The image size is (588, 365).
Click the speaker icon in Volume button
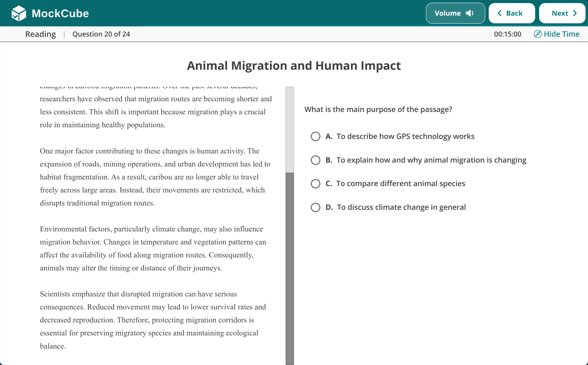click(470, 13)
